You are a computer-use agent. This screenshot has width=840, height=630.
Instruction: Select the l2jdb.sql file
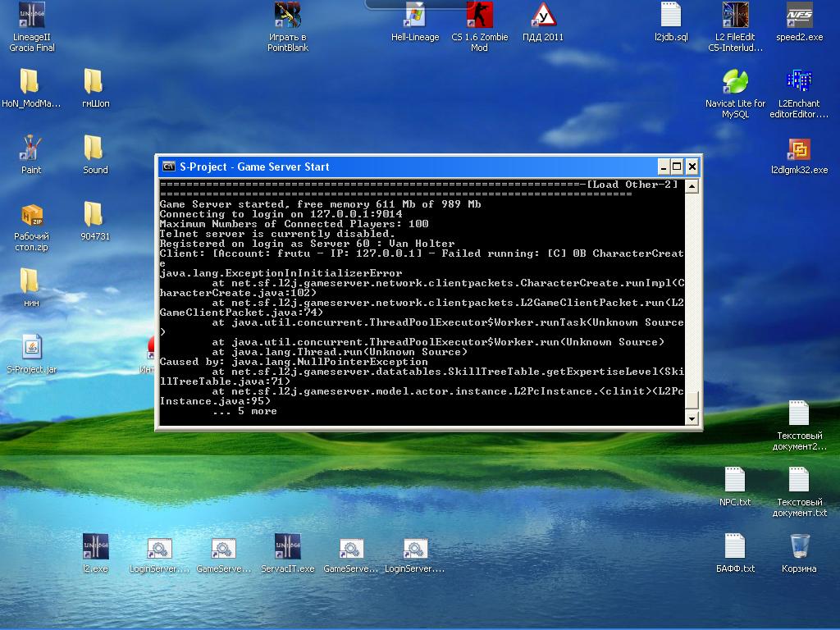tap(671, 16)
